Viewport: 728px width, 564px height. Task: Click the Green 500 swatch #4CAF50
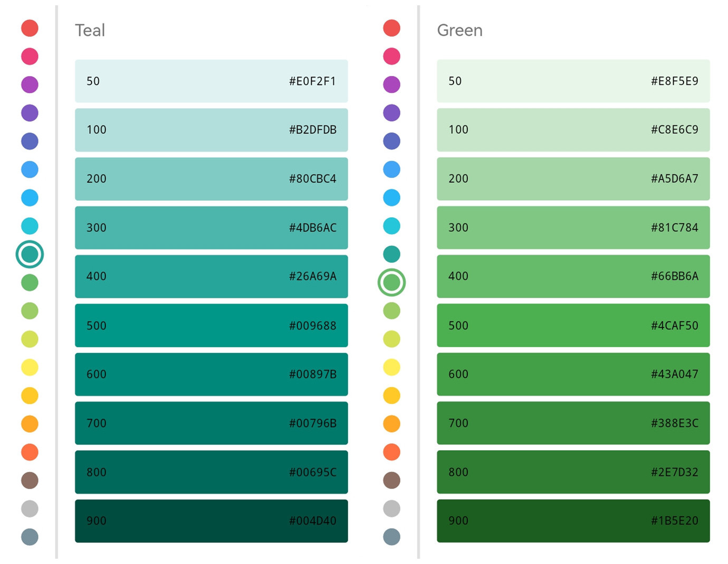tap(573, 325)
